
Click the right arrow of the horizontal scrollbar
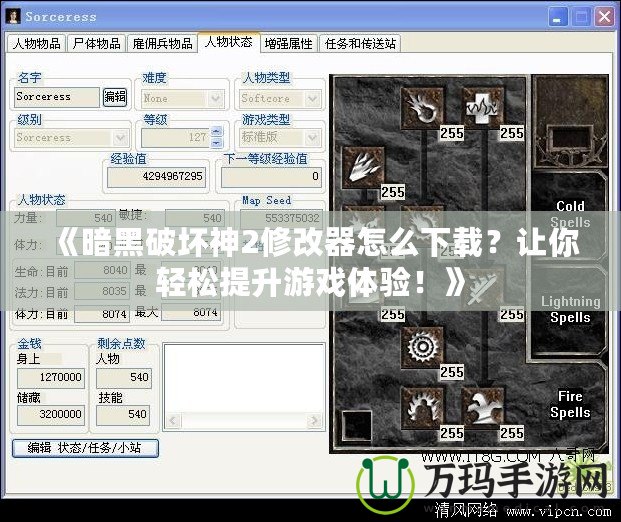pos(314,420)
